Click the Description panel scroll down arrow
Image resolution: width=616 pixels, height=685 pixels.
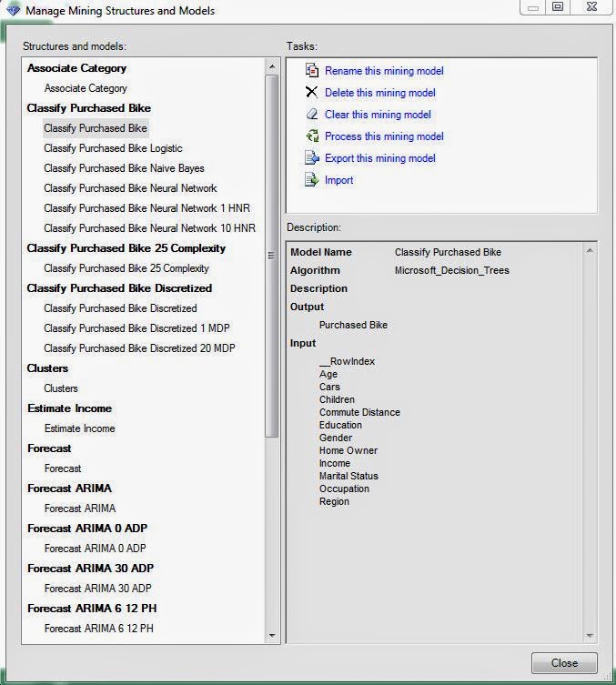click(x=590, y=636)
